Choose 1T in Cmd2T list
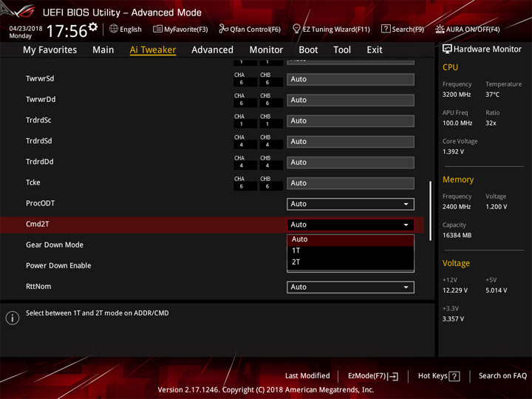Image resolution: width=532 pixels, height=399 pixels. tap(350, 250)
